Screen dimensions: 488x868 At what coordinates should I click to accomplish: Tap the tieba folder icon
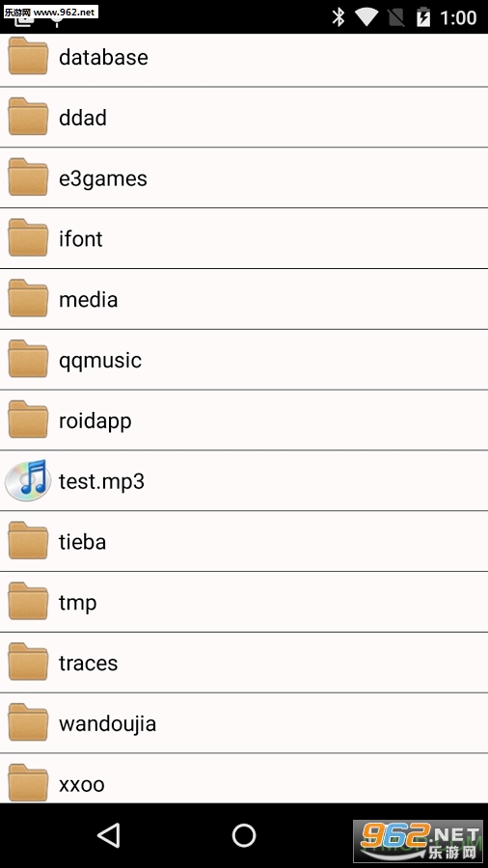[28, 540]
